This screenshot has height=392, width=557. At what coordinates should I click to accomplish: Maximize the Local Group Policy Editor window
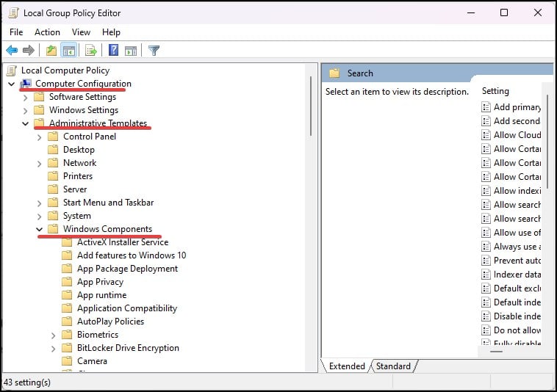pos(503,12)
